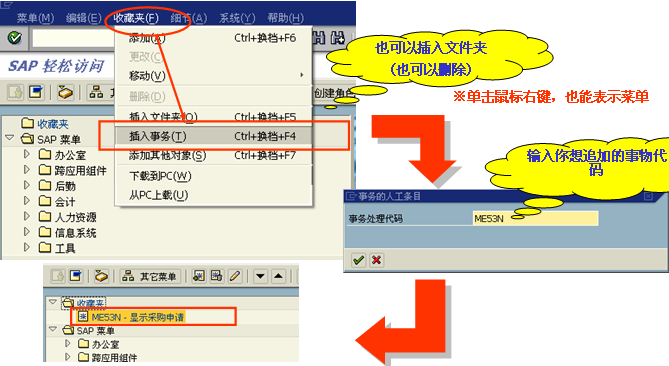Image resolution: width=669 pixels, height=366 pixels.
Task: Choose 添加(A) from favorites menu
Action: [213, 38]
